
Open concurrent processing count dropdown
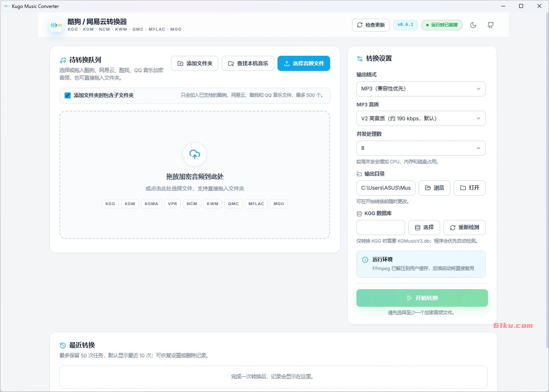421,148
